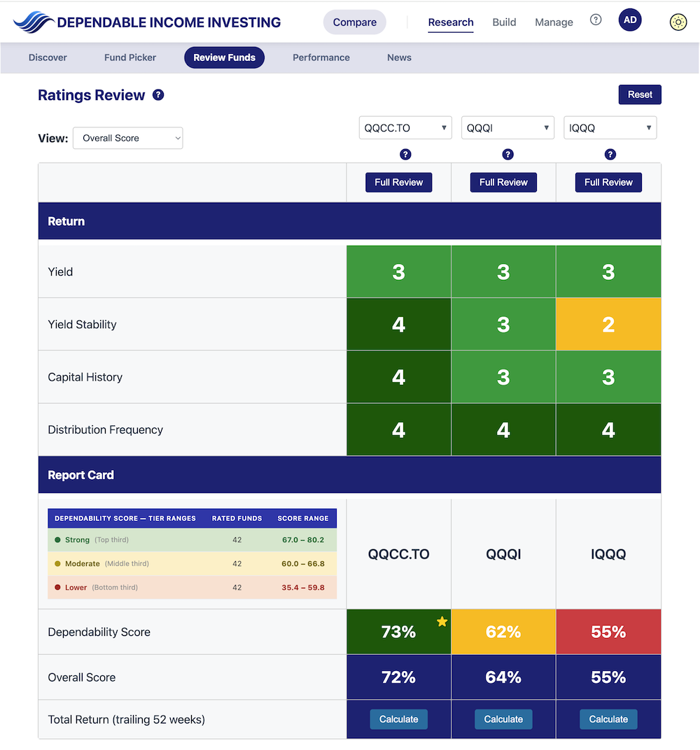700x750 pixels.
Task: Toggle the light/dark theme sun icon
Action: [x=678, y=22]
